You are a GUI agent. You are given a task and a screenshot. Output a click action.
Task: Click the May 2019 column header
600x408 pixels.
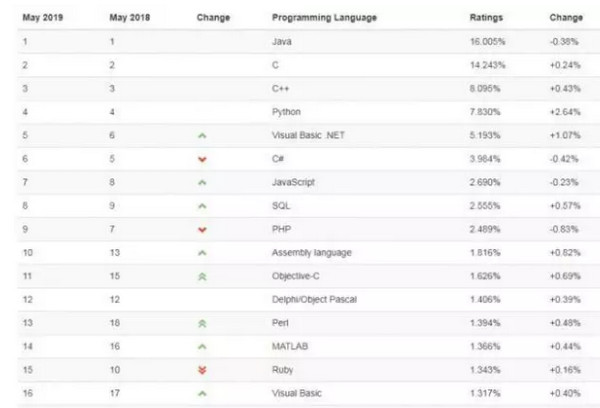click(41, 18)
